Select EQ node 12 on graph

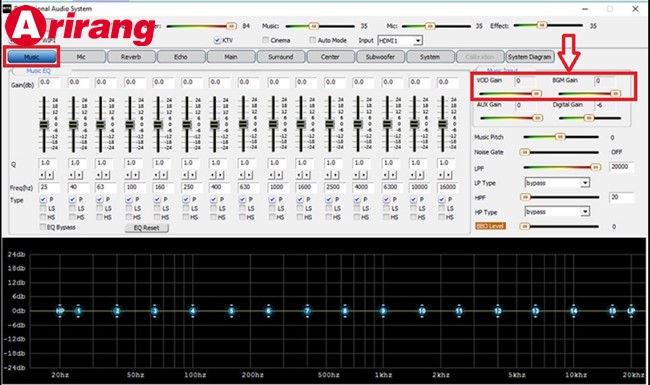point(497,311)
